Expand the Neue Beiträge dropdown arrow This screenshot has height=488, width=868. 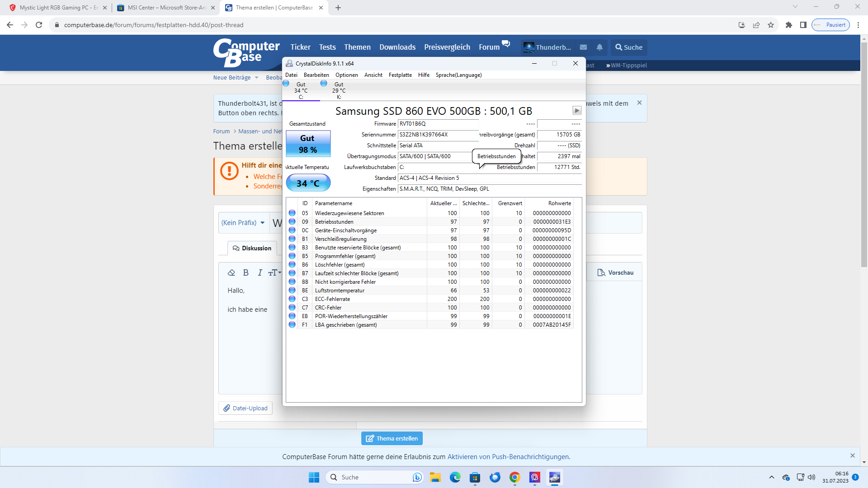(256, 78)
